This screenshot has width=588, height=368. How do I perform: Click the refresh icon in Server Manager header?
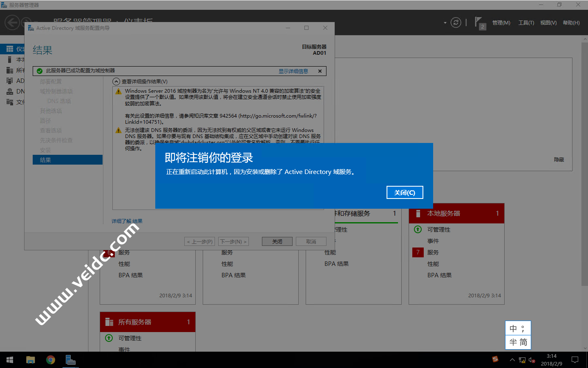(456, 22)
